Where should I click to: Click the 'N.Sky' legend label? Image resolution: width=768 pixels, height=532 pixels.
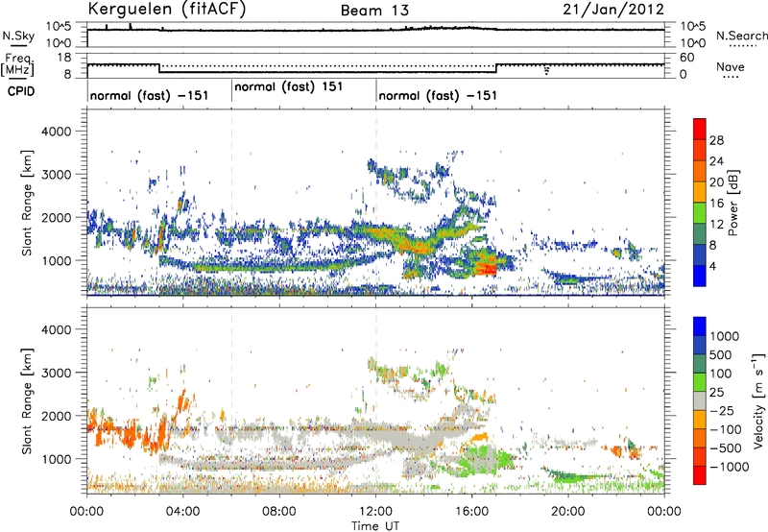[18, 36]
